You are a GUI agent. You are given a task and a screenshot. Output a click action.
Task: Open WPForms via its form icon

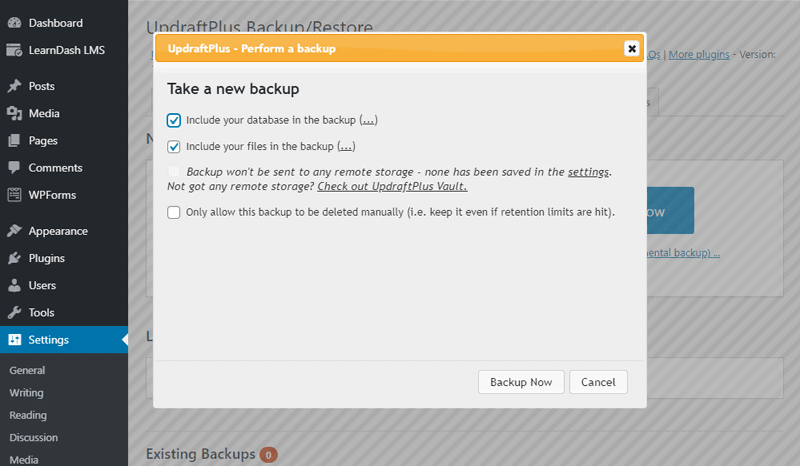(14, 195)
